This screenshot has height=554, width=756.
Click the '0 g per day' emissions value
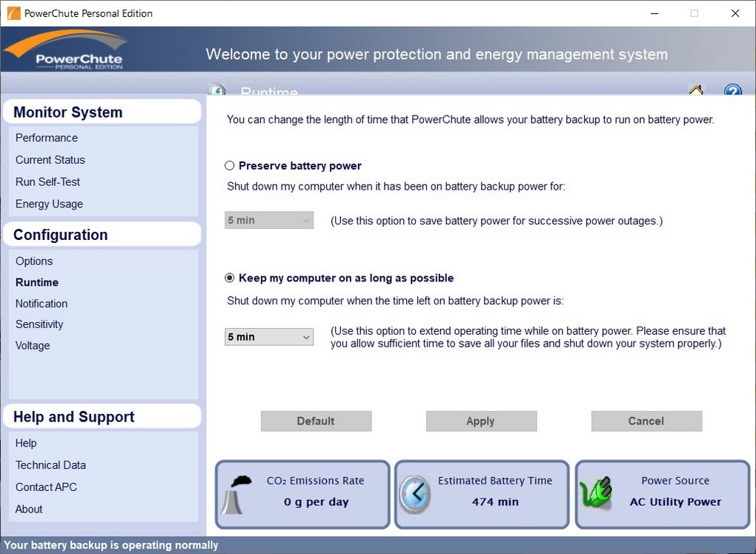(x=316, y=502)
